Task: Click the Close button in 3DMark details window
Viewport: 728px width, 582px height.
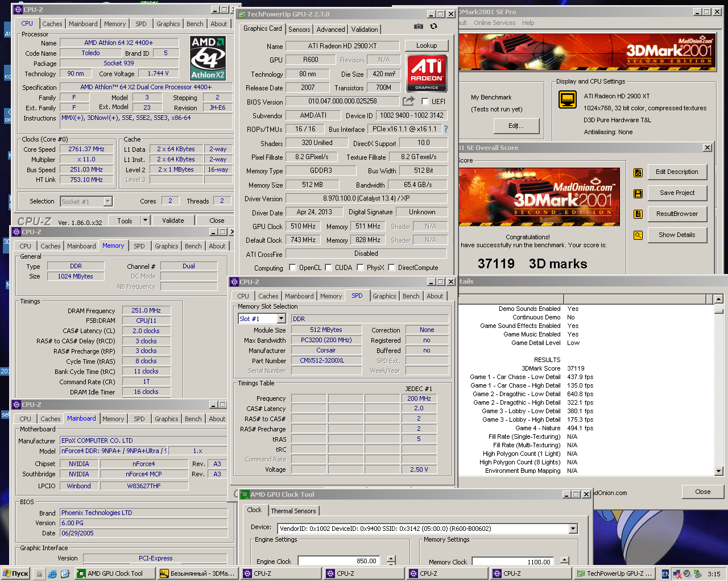Action: pyautogui.click(x=702, y=492)
